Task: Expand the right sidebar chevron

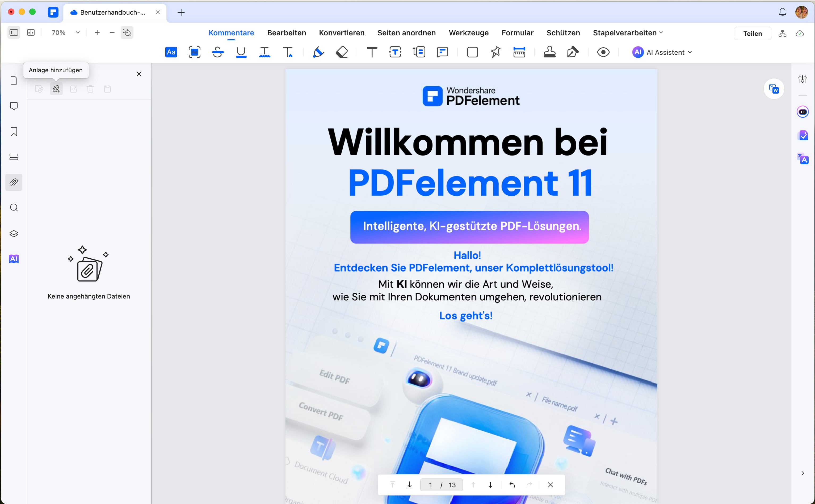Action: pos(802,473)
